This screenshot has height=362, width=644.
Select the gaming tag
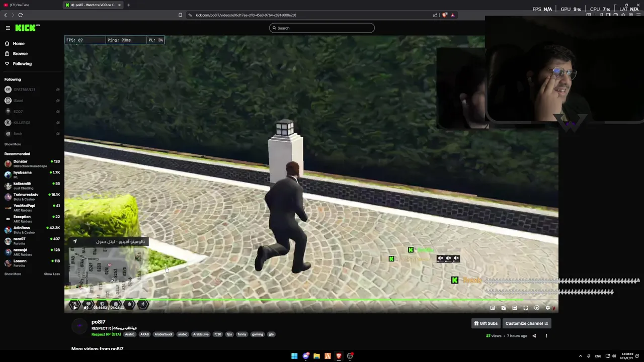258,334
